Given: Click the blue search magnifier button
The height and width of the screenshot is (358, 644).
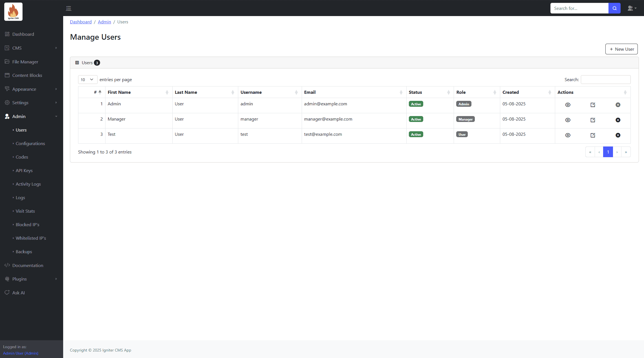Looking at the screenshot, I should click(x=614, y=8).
